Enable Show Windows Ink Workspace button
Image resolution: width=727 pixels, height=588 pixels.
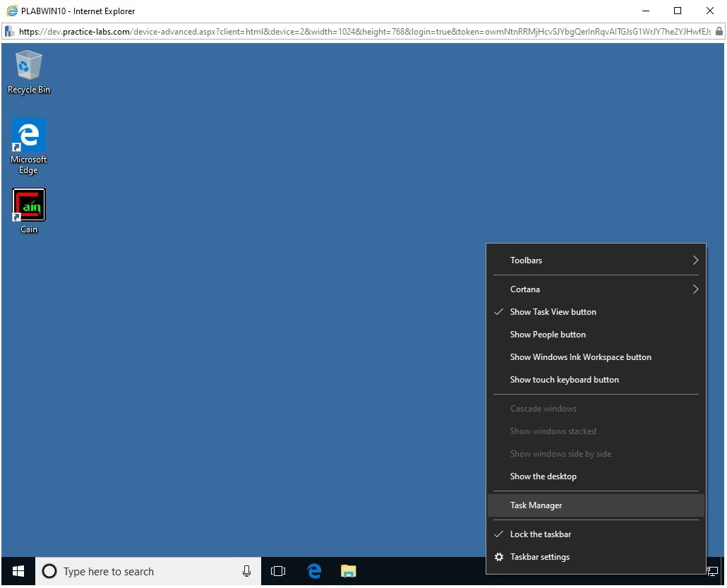coord(580,357)
